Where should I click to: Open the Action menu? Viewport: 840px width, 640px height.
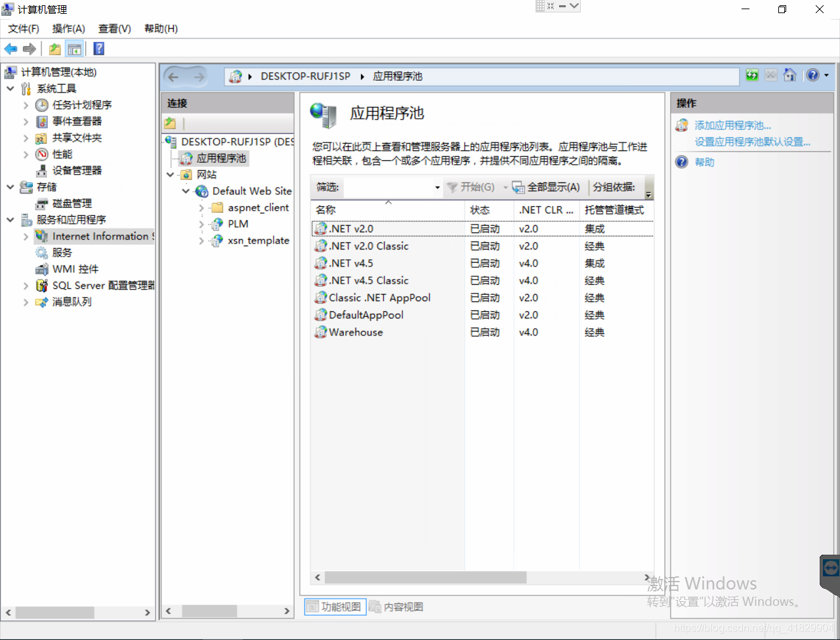pyautogui.click(x=69, y=28)
